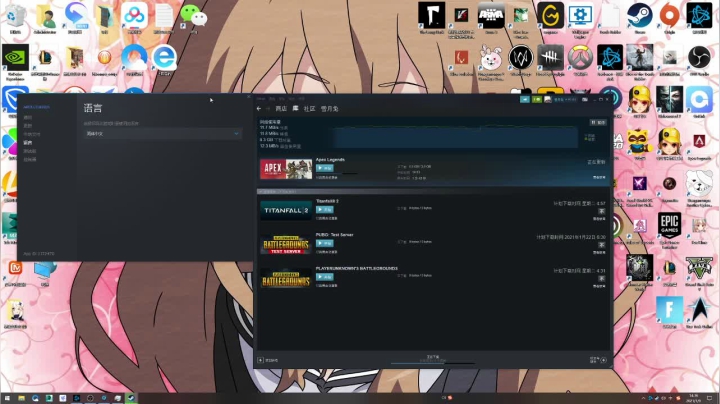
Task: Open the Steam desktop shortcut
Action: click(x=640, y=18)
